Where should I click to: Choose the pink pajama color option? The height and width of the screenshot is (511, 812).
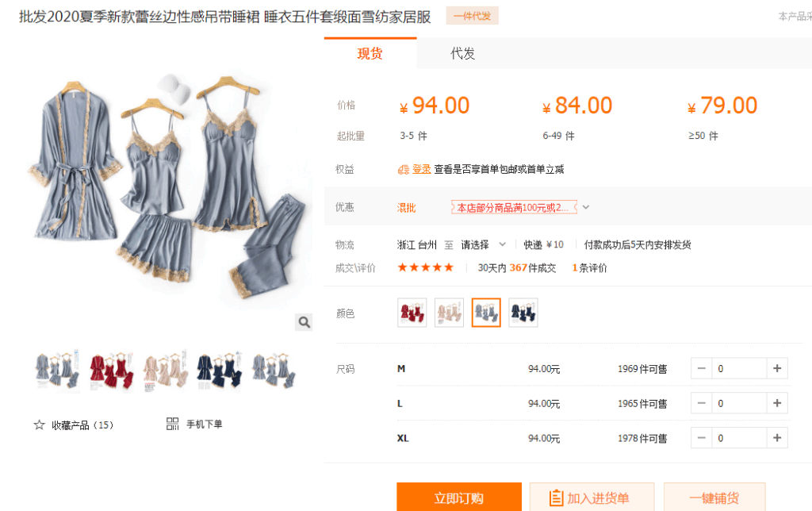click(449, 313)
